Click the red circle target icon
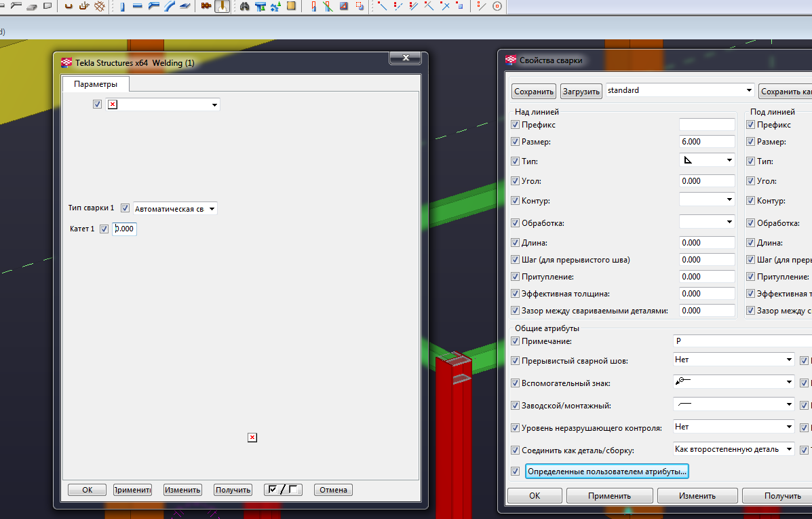Viewport: 812px width, 519px height. click(497, 6)
